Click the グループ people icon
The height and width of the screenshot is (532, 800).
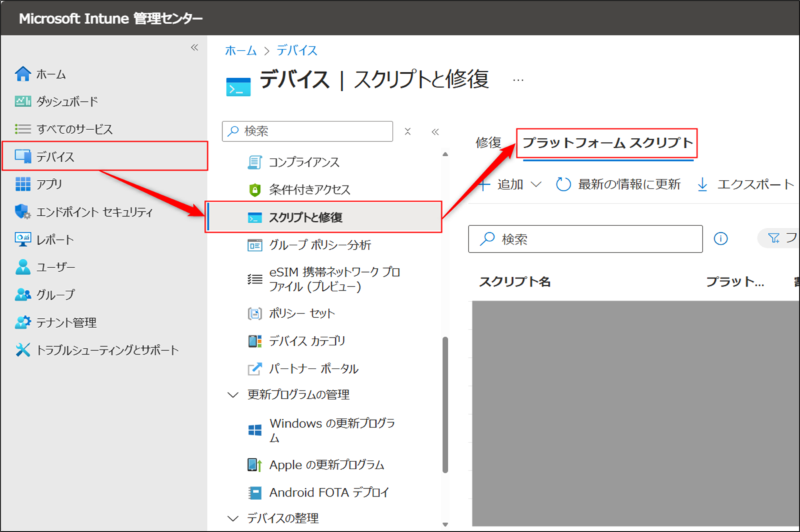23,295
